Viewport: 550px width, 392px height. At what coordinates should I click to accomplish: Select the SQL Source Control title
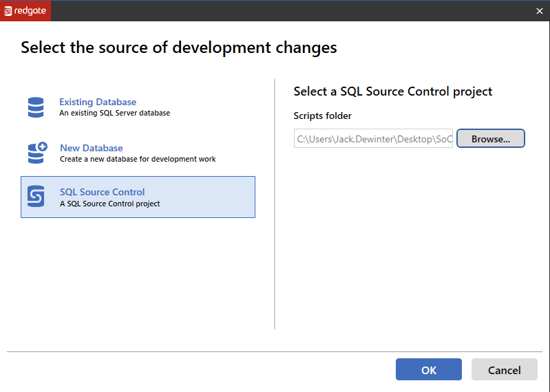[102, 192]
